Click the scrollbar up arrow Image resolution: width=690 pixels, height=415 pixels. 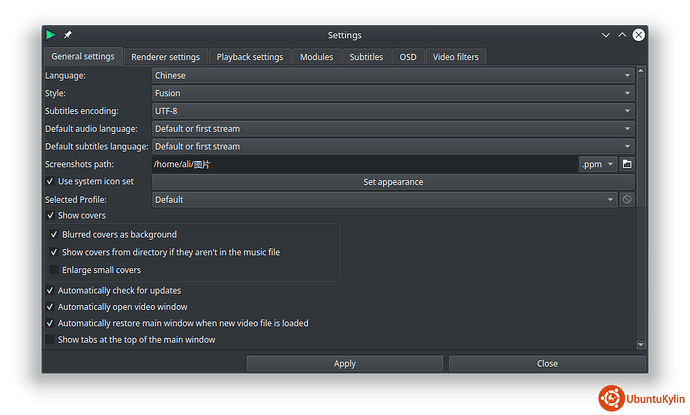click(x=641, y=71)
